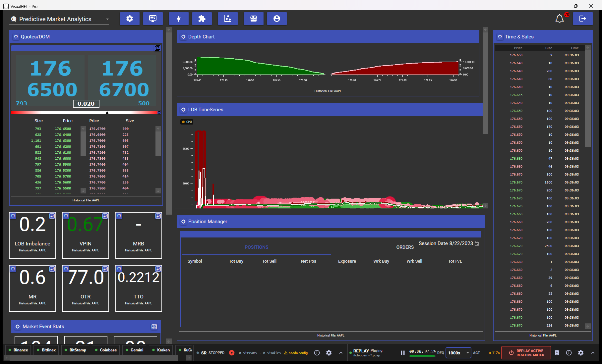Click the Exposure column header

(347, 261)
